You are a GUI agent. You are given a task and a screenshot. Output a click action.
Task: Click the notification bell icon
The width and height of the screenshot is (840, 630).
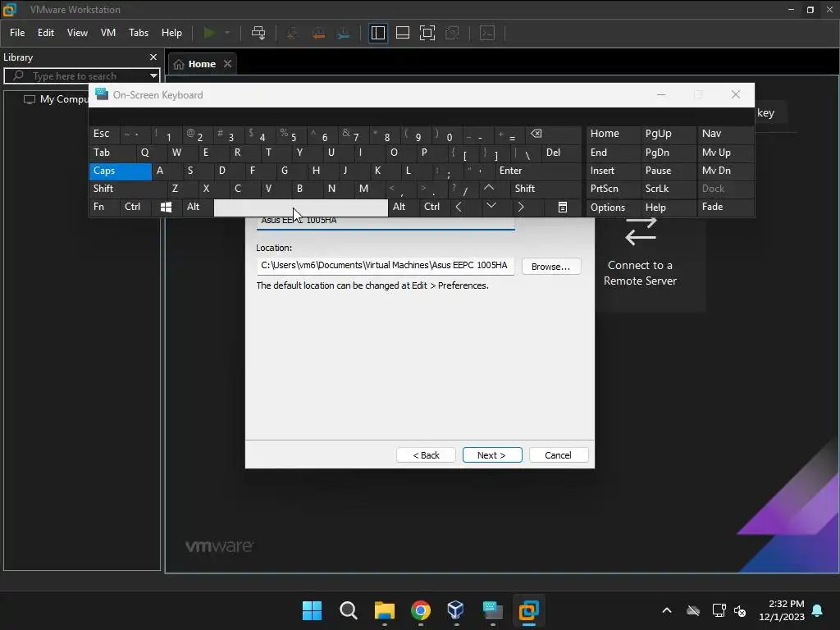tap(818, 610)
